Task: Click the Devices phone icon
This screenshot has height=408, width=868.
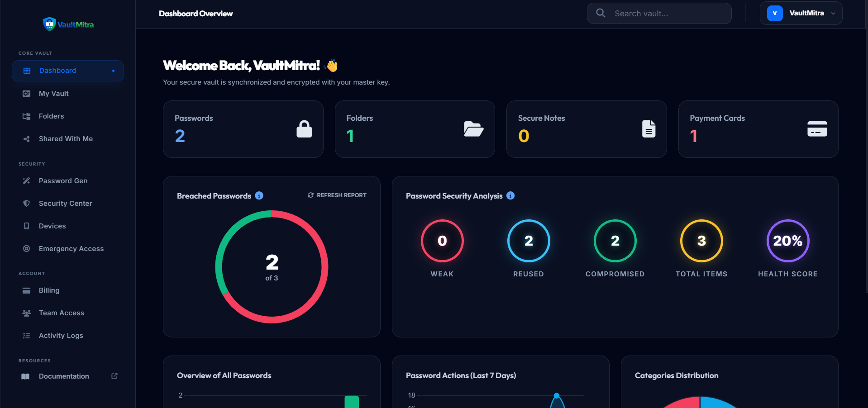Action: point(26,226)
